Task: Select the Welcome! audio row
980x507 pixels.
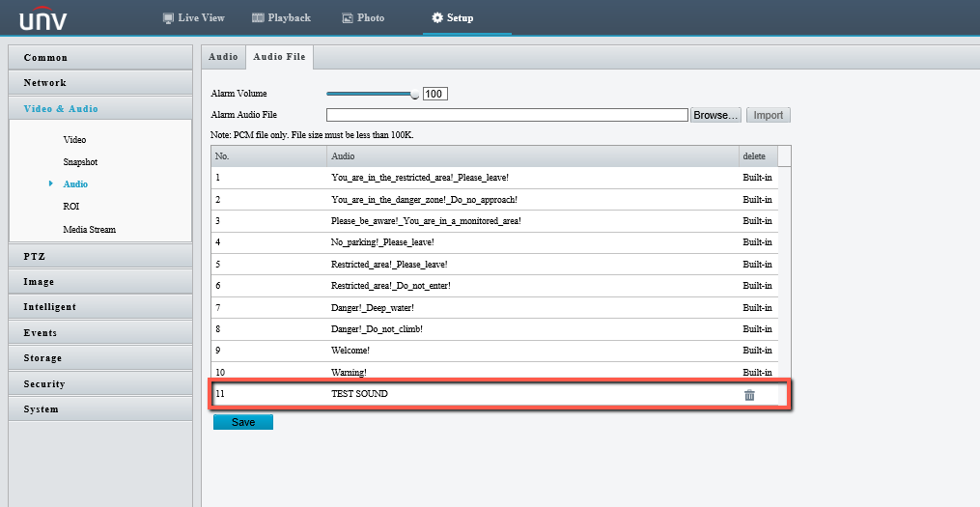Action: click(x=494, y=351)
